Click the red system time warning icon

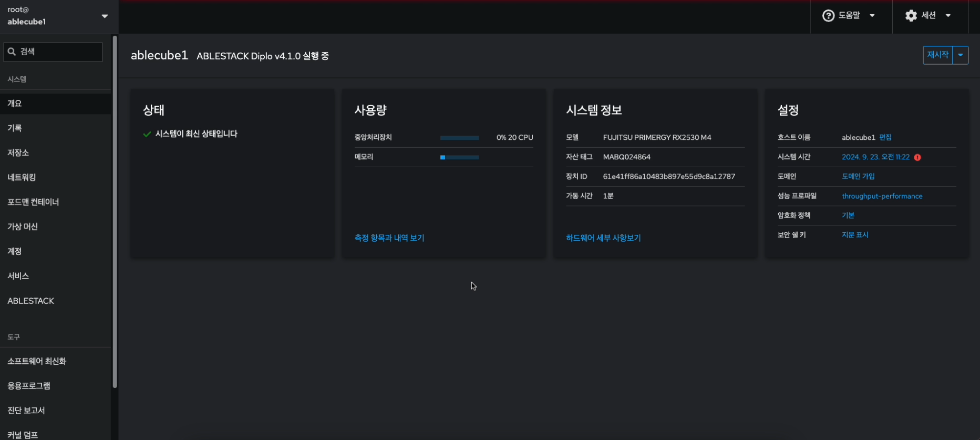pos(917,157)
